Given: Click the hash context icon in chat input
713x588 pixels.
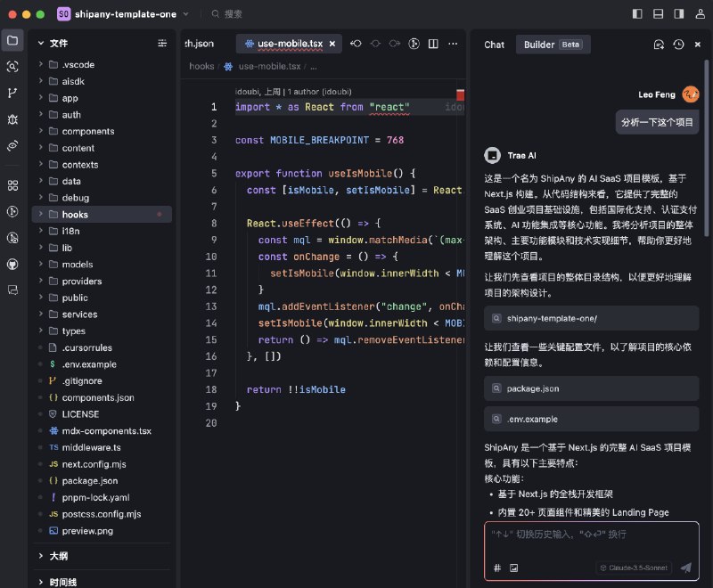Looking at the screenshot, I should point(497,568).
